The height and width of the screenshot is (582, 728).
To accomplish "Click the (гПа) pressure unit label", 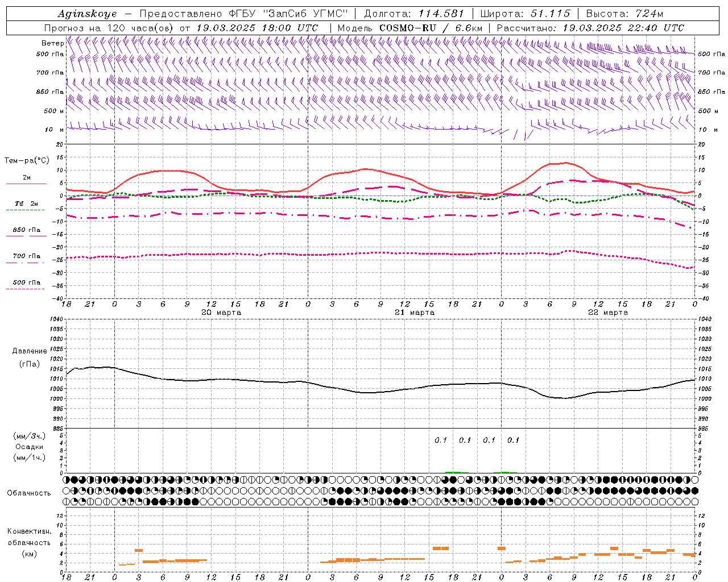I will [29, 364].
